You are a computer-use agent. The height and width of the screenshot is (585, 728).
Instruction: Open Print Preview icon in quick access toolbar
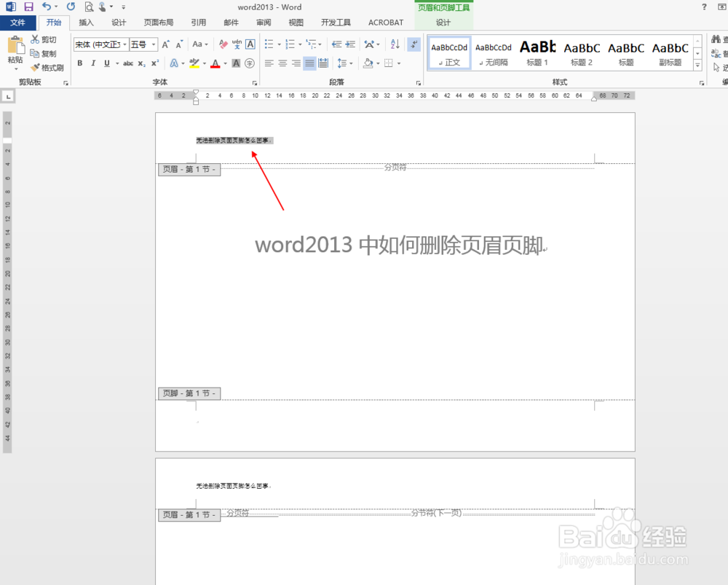coord(89,7)
